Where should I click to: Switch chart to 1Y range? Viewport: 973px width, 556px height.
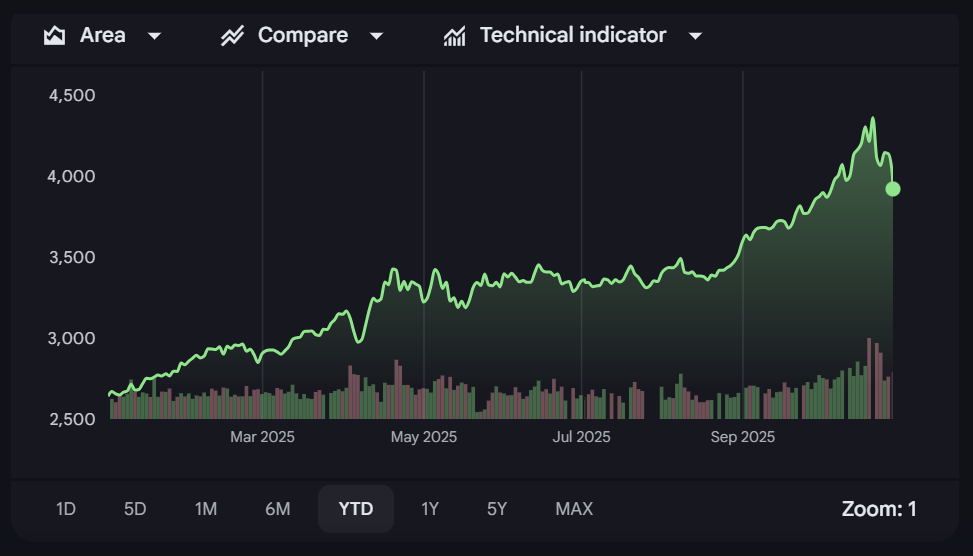click(430, 509)
